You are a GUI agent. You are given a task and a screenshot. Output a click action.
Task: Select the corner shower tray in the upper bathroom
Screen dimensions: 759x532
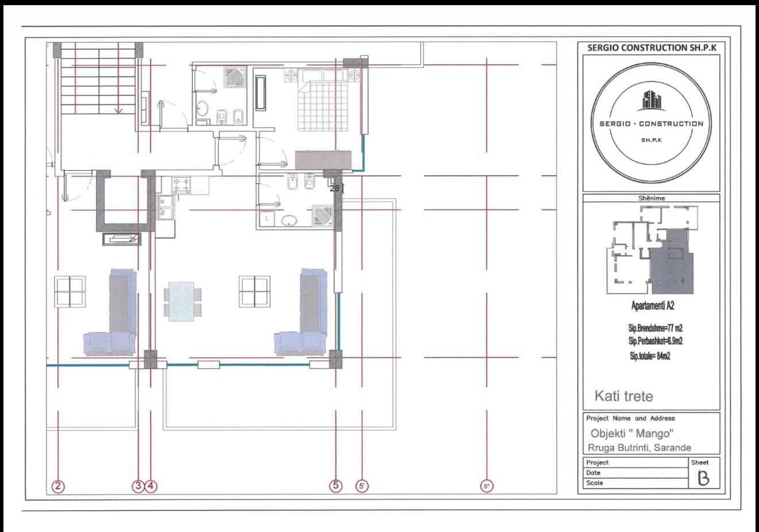point(235,76)
